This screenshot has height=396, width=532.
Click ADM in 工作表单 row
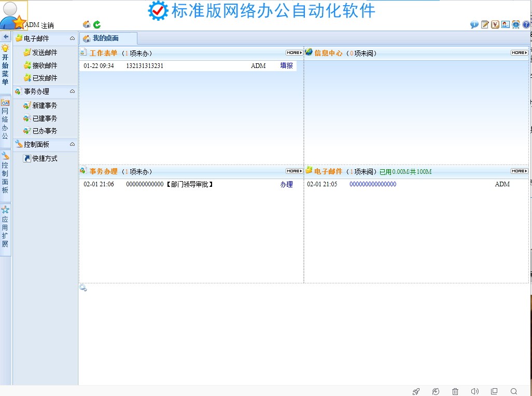tap(258, 66)
